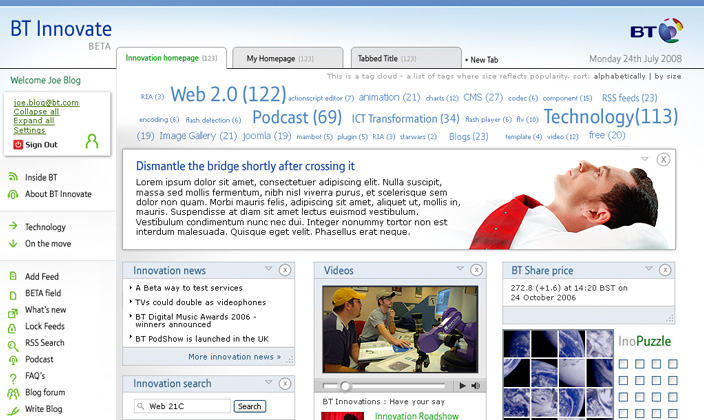The width and height of the screenshot is (704, 420).
Task: Click top-left Earth tile in InoPuzzle
Action: 517,344
